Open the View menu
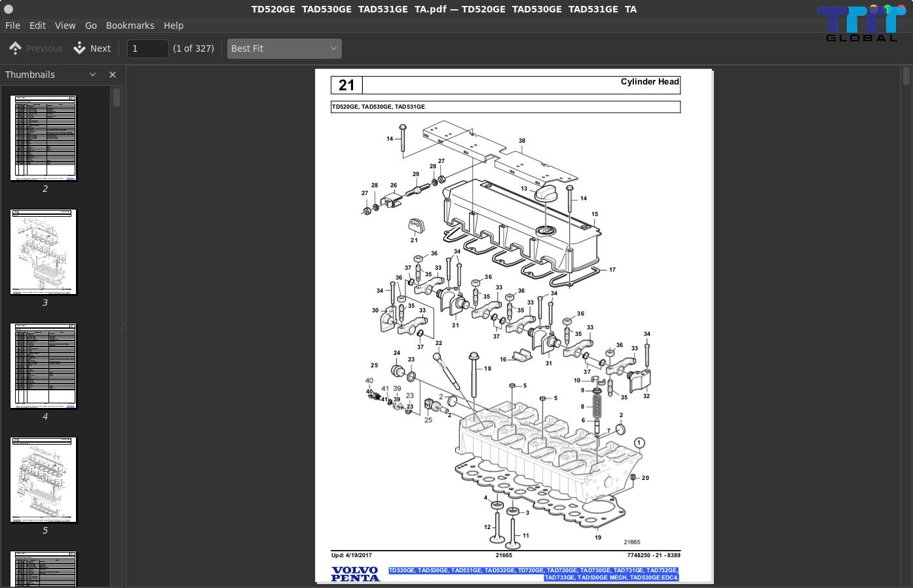Image resolution: width=913 pixels, height=588 pixels. [x=65, y=26]
